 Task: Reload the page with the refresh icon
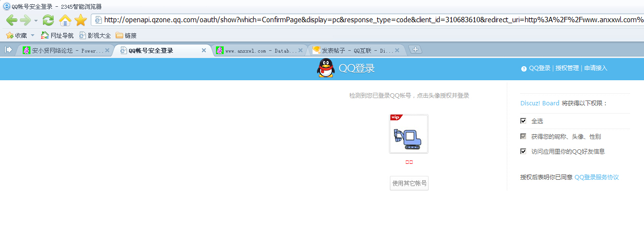click(x=48, y=20)
